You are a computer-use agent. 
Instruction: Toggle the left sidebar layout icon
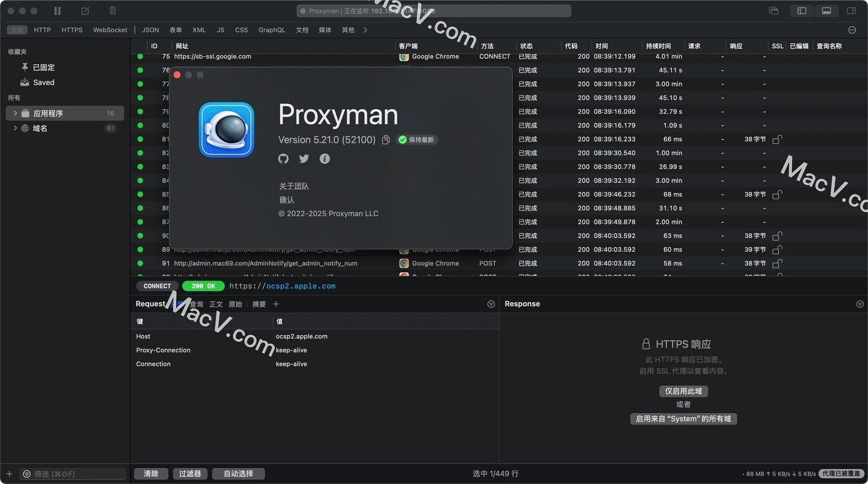tap(801, 11)
